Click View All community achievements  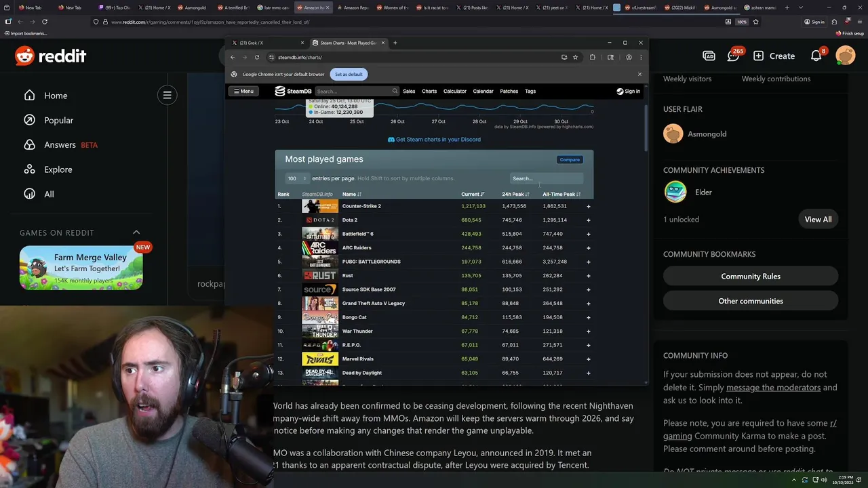(x=818, y=220)
